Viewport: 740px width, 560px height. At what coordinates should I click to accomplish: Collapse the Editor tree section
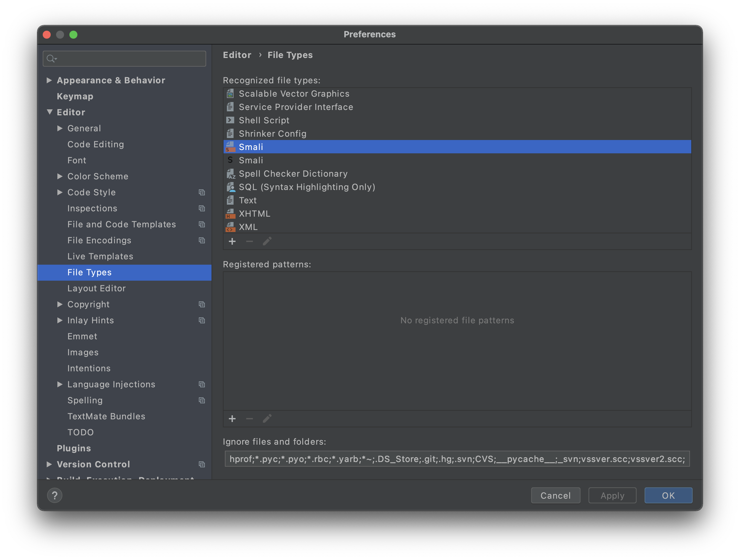tap(49, 112)
